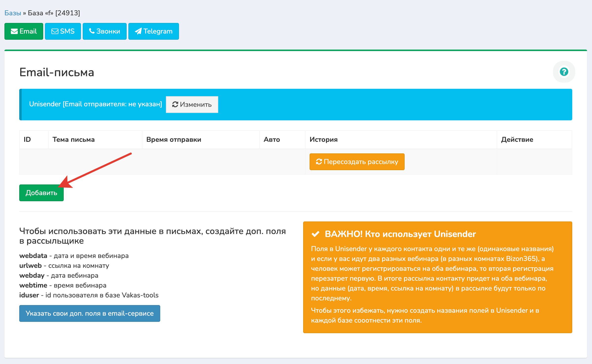Open help via question mark icon
The width and height of the screenshot is (592, 364).
pos(564,72)
